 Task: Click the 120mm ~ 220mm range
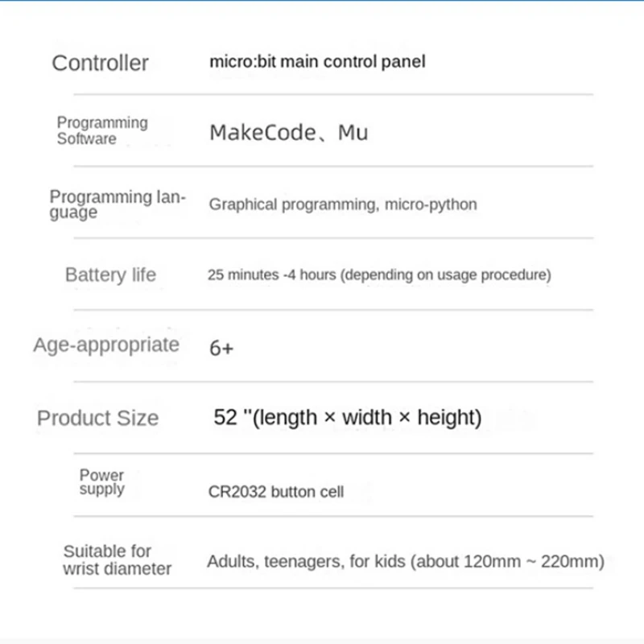[x=531, y=561]
